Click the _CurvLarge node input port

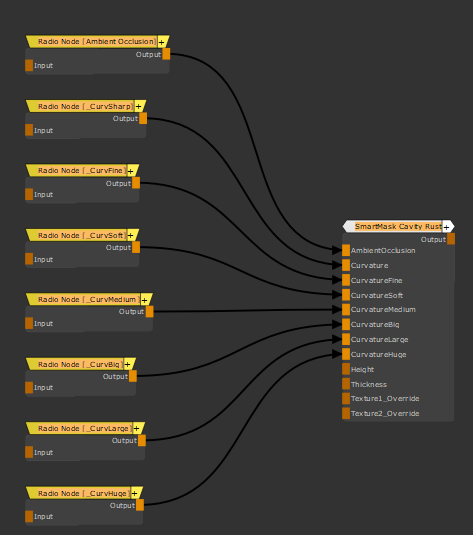click(x=29, y=452)
